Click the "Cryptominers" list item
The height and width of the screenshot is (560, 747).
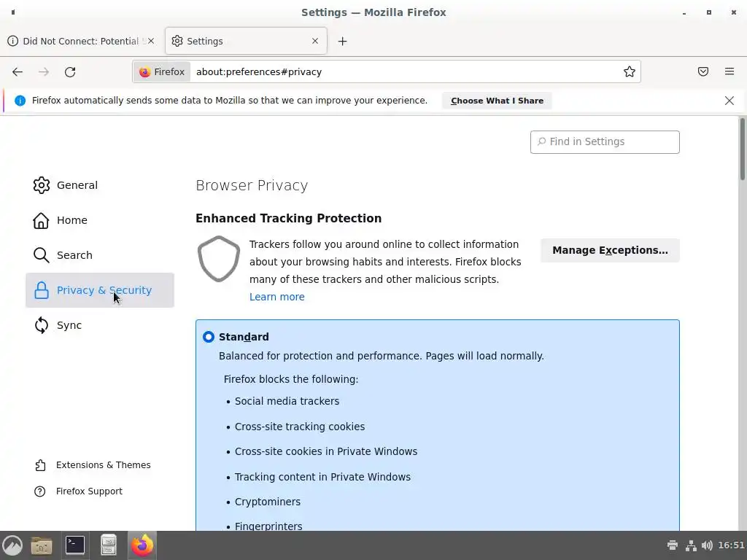click(267, 502)
